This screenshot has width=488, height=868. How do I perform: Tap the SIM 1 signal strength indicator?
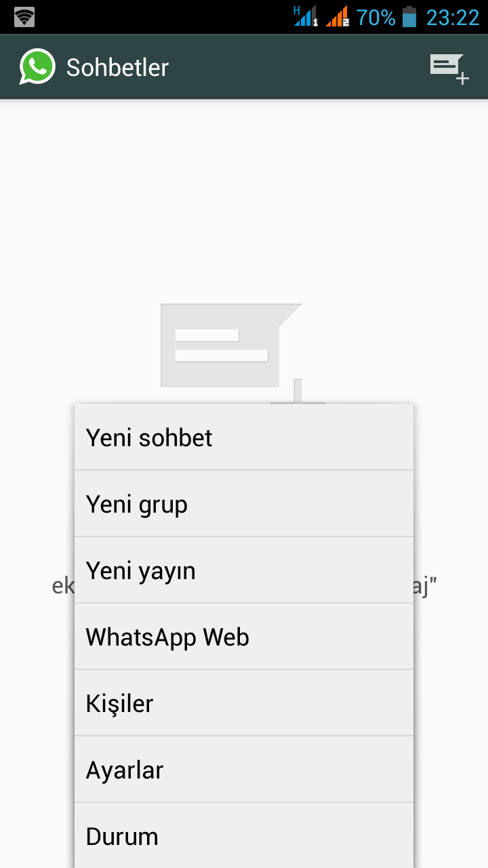[306, 16]
